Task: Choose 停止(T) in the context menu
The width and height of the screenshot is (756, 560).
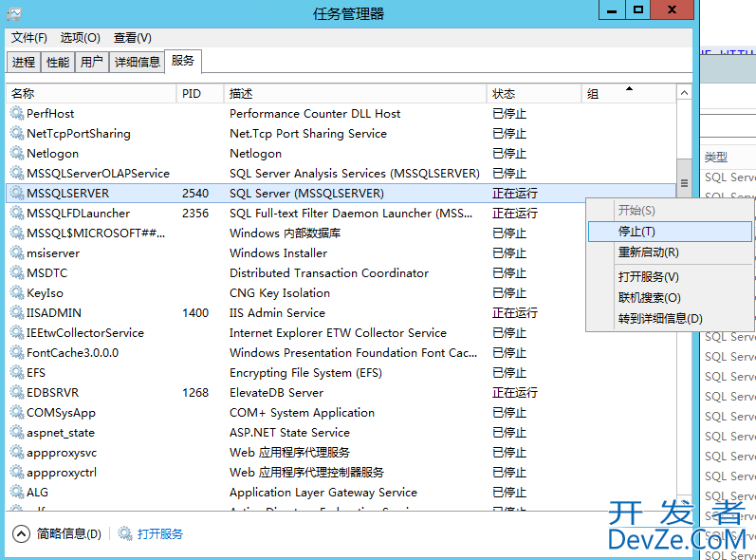Action: [x=670, y=232]
